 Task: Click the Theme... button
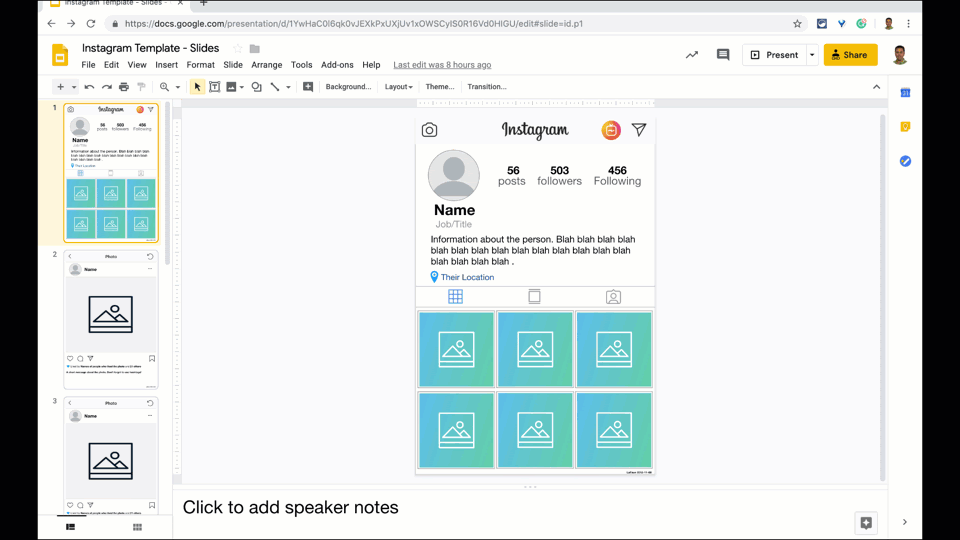tap(440, 87)
